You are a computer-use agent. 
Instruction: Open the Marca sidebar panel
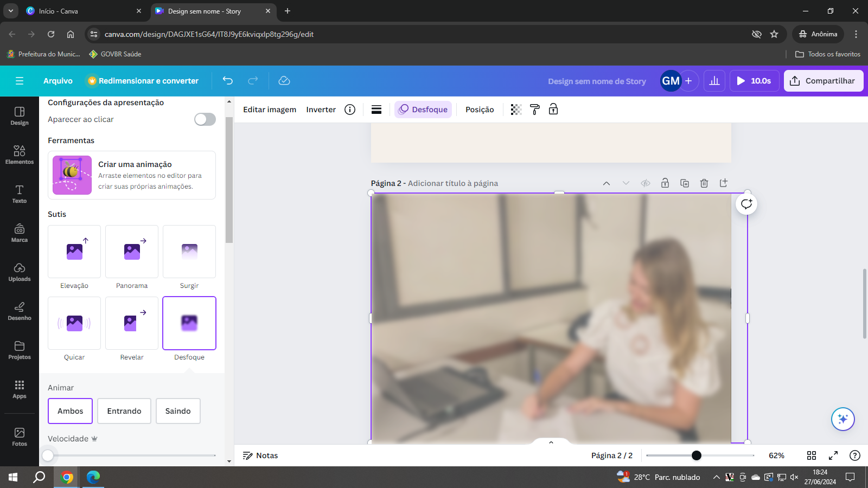pyautogui.click(x=20, y=233)
